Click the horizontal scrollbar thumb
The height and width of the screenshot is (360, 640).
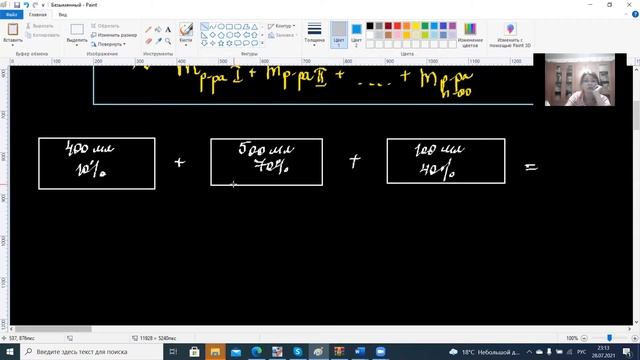[x=53, y=329]
